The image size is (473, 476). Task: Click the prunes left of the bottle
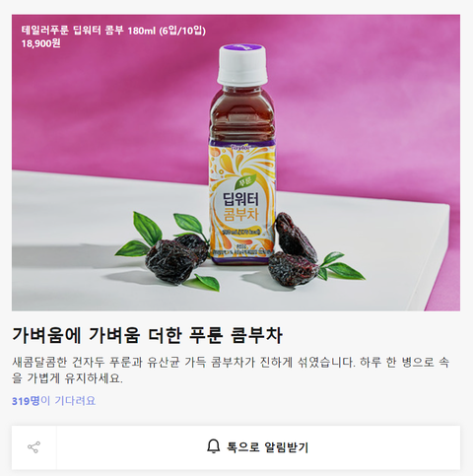176,257
